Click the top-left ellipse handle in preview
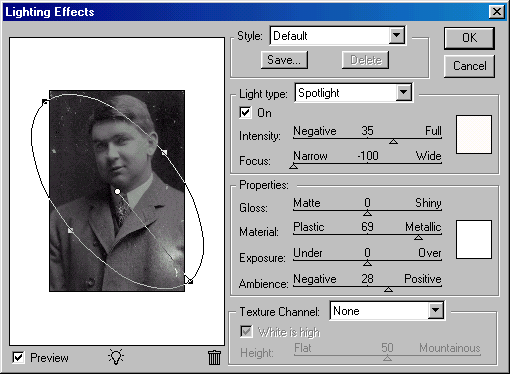Viewport: 510px width, 374px height. pos(45,102)
